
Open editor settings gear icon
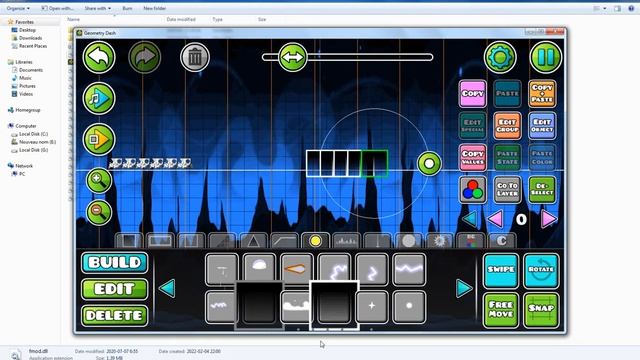pos(500,57)
